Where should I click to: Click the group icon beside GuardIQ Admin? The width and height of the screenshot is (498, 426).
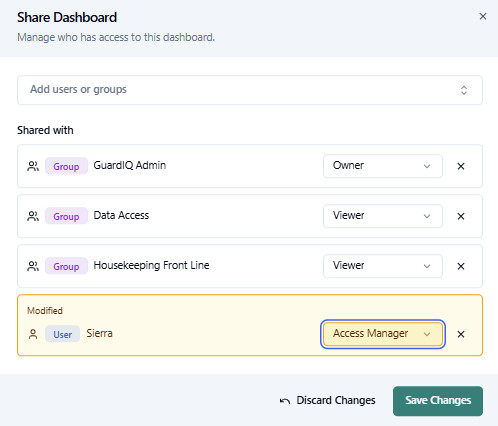coord(33,166)
